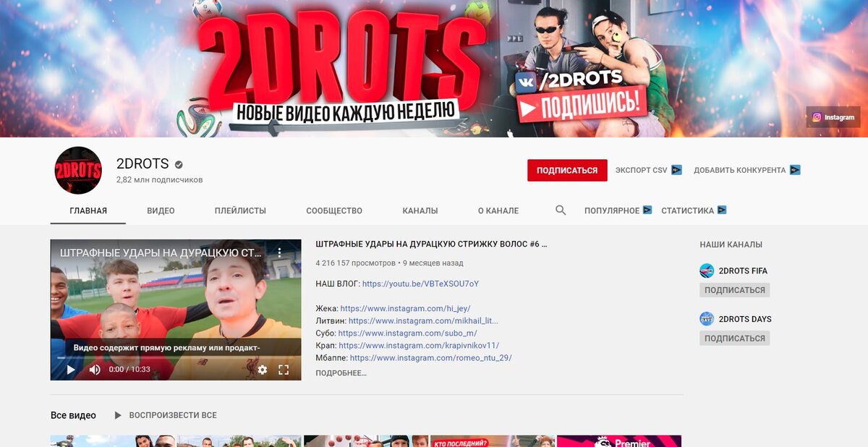
Task: Open the Статистика tab
Action: click(x=687, y=210)
